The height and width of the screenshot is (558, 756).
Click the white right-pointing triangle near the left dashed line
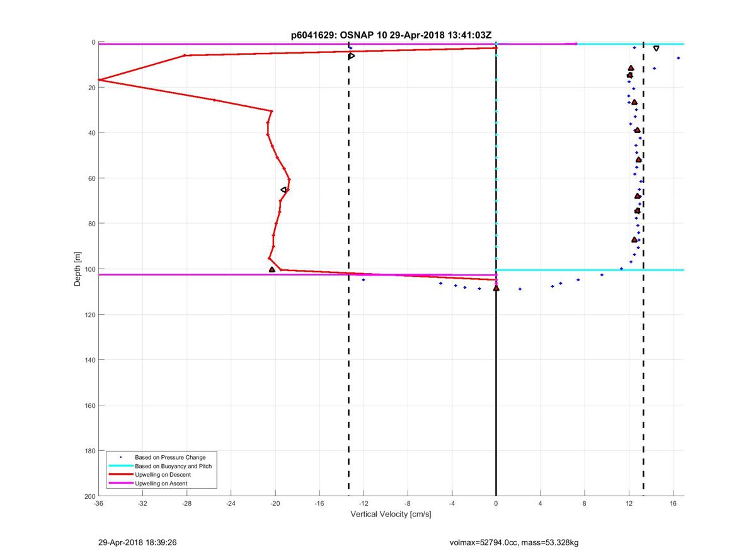click(x=352, y=56)
